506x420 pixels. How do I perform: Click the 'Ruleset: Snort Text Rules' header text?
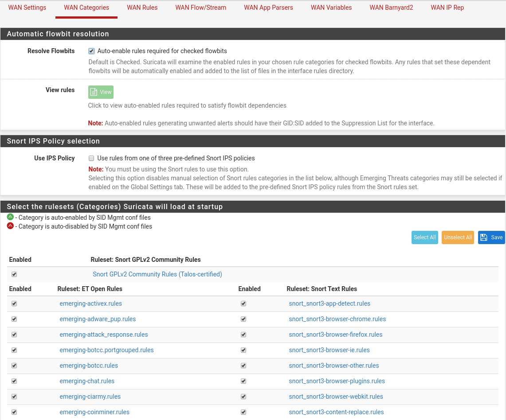[322, 289]
